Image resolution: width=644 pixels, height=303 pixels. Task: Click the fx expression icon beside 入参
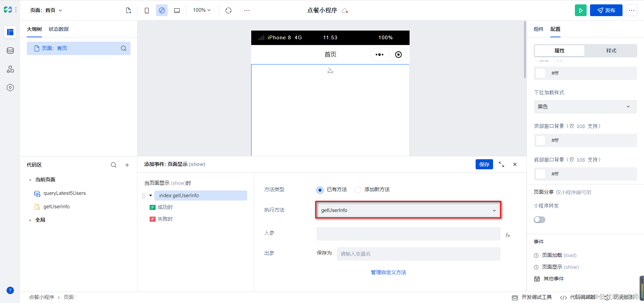coord(508,235)
